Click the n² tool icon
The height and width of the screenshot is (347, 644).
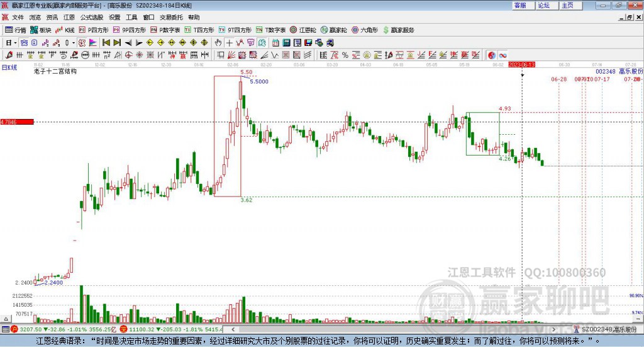(107, 55)
